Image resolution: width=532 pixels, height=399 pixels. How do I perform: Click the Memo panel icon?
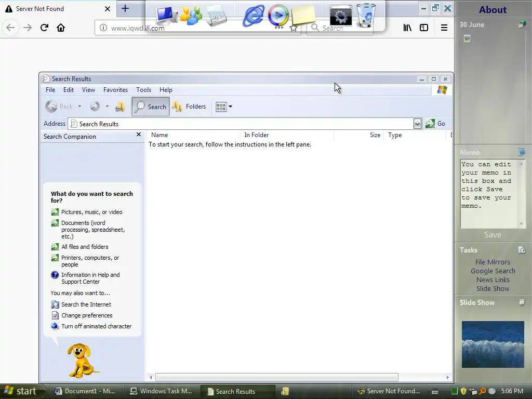pyautogui.click(x=522, y=152)
